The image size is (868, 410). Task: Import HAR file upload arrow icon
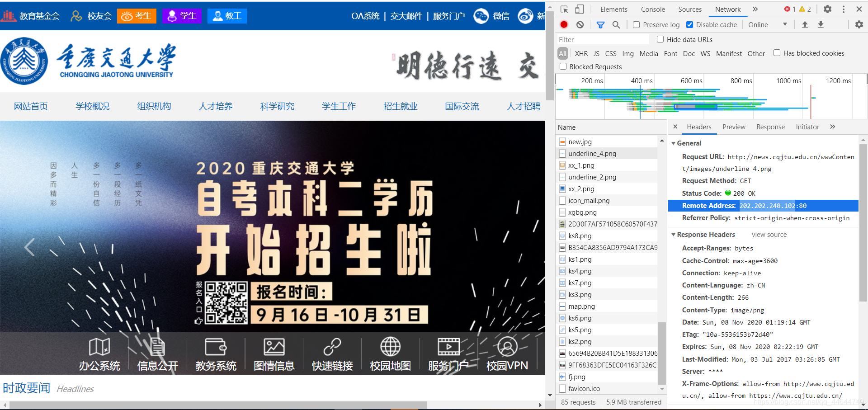(805, 25)
